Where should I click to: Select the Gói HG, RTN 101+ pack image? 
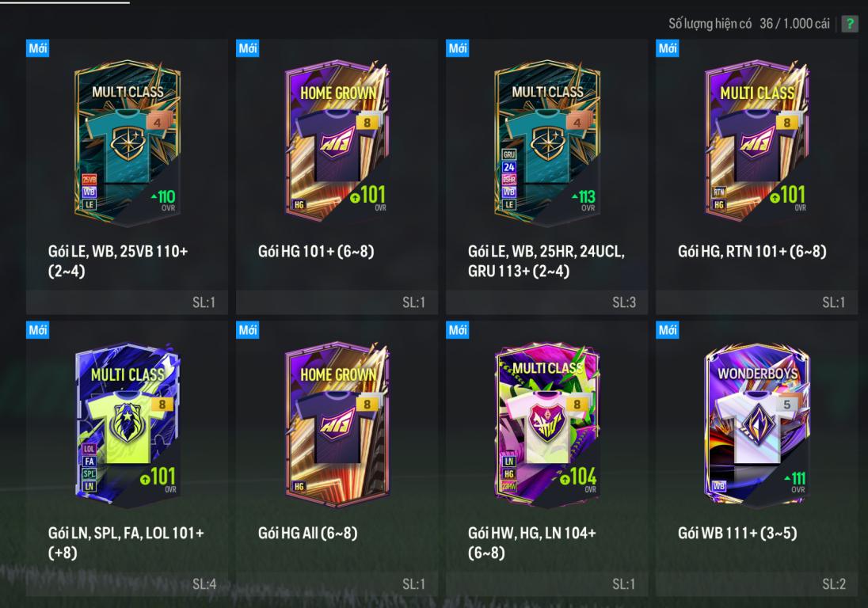point(757,141)
